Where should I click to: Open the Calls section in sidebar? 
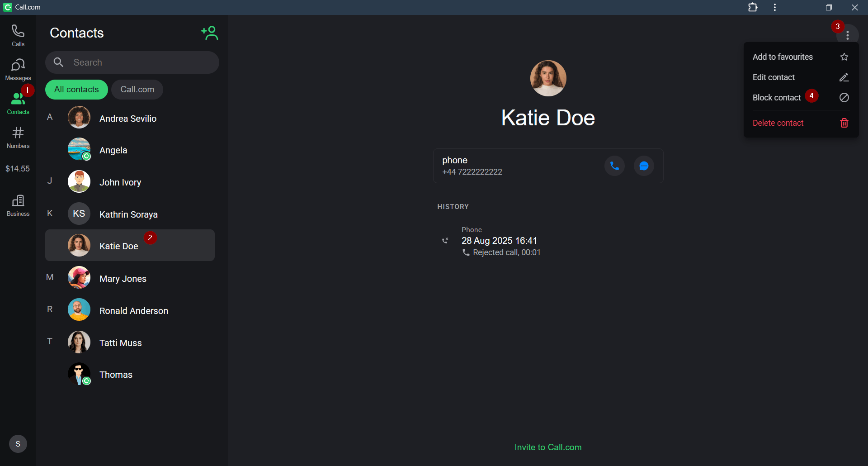tap(18, 35)
